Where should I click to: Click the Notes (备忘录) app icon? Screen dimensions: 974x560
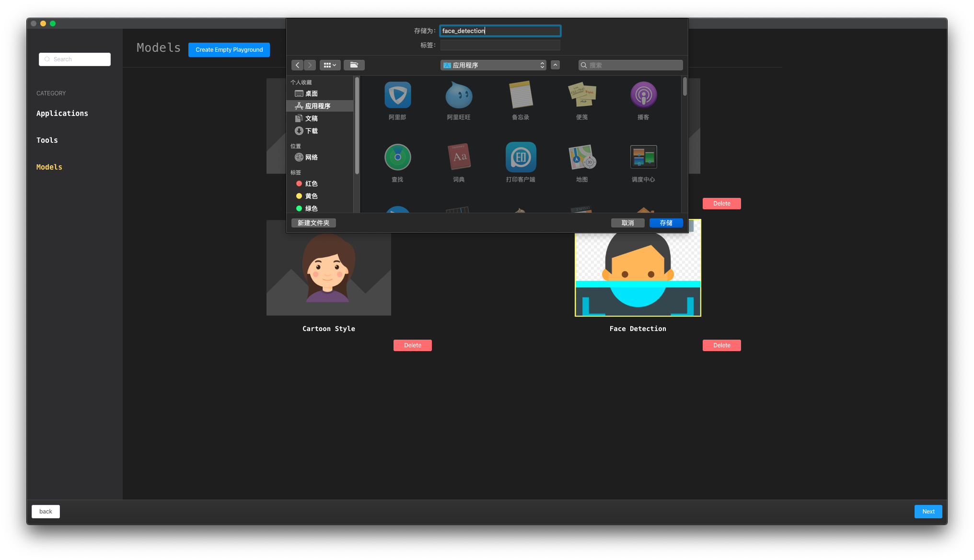click(521, 95)
